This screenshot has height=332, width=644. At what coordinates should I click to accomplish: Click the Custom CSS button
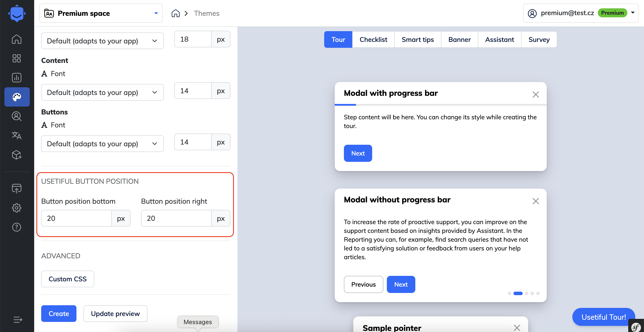pos(67,279)
